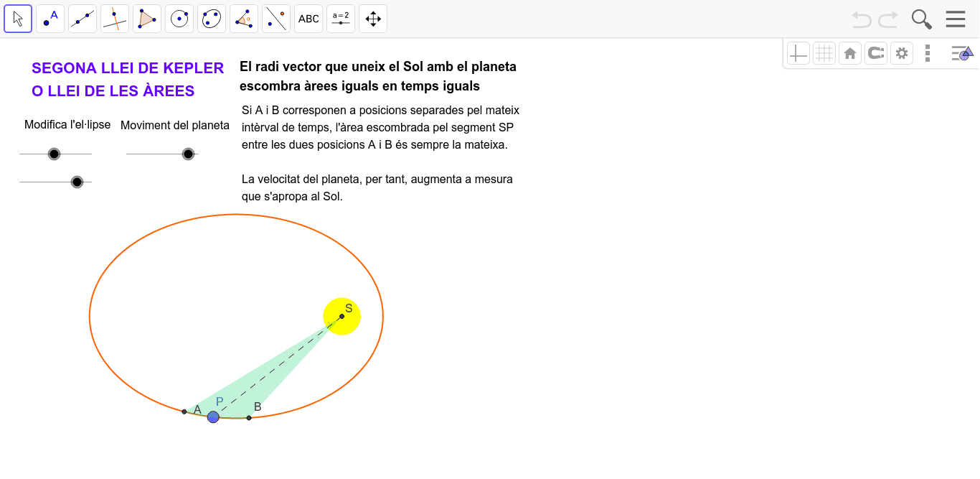Viewport: 980px width, 479px height.
Task: Select the Line through two points tool
Action: 83,19
